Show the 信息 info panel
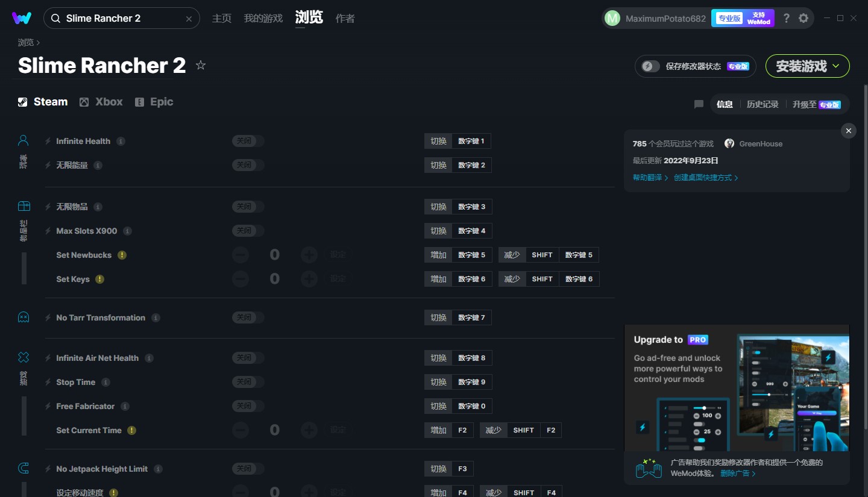Screen dimensions: 868x497 (725, 104)
